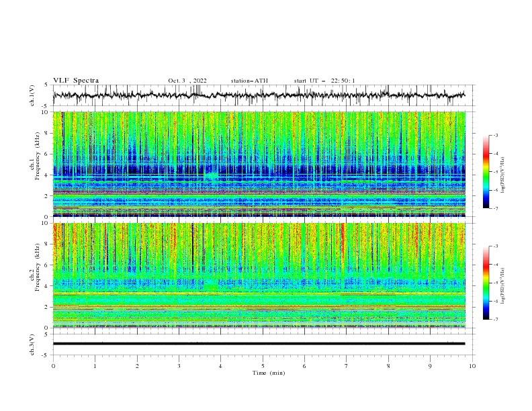The height and width of the screenshot is (411, 532).
Task: Click the ch.2 Frequency (kHz) axis label
Action: pos(35,267)
